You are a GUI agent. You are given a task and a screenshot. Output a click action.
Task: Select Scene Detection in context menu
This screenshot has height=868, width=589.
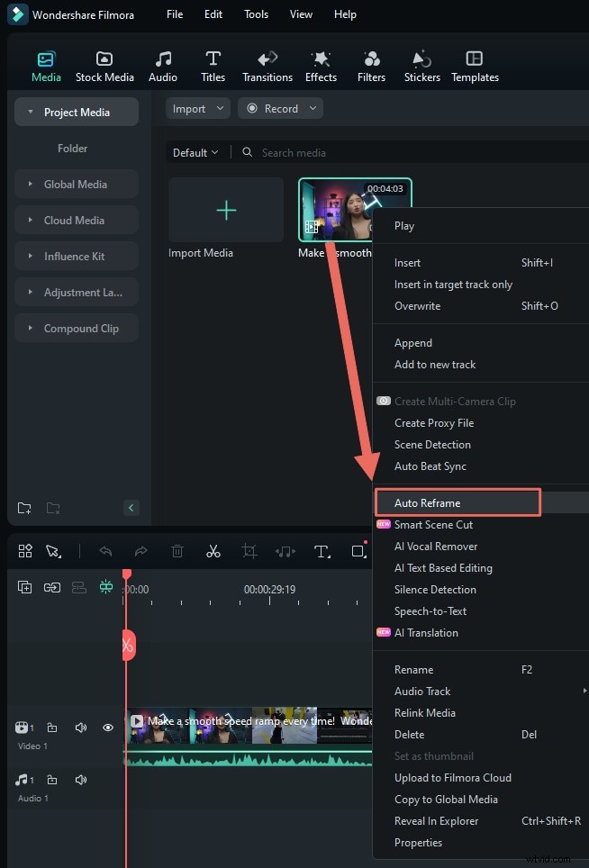click(432, 445)
